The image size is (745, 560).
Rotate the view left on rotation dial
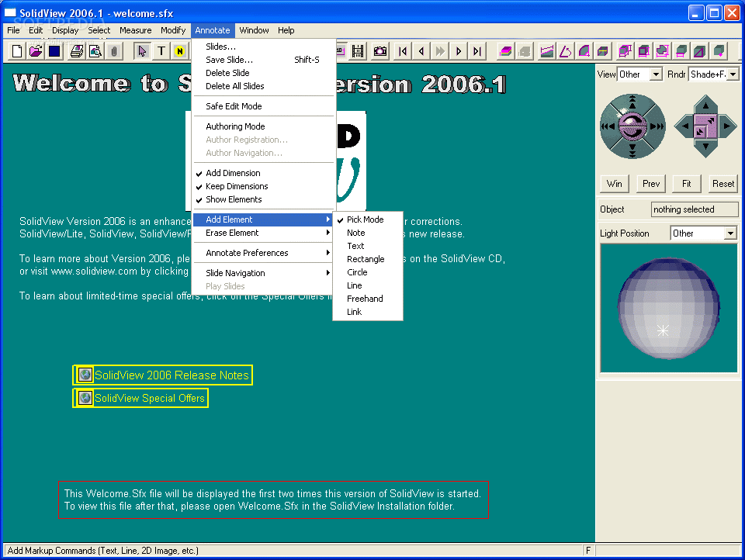click(607, 126)
